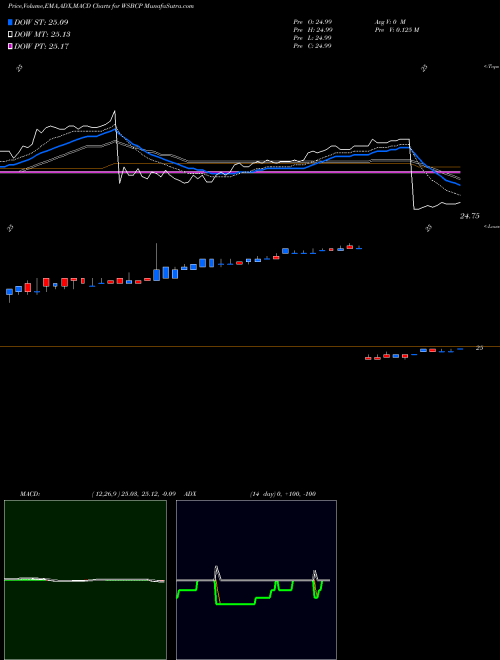Click the magenta DOW PT legend swatch
Viewport: 500px width, 660px height.
[10, 46]
